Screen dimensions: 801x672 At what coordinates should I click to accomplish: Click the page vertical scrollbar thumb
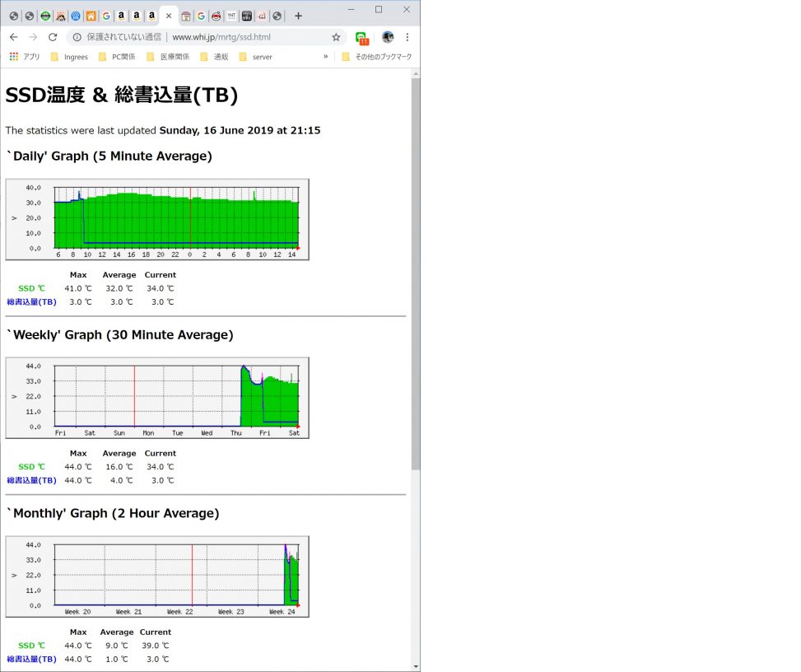tap(416, 273)
